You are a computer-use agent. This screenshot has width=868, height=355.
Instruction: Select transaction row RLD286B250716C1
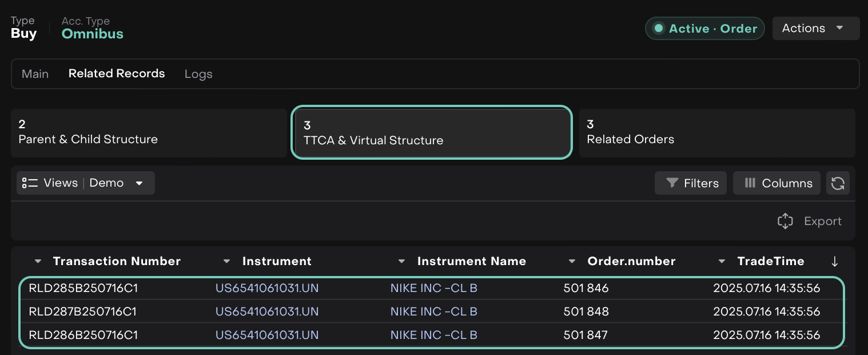83,335
